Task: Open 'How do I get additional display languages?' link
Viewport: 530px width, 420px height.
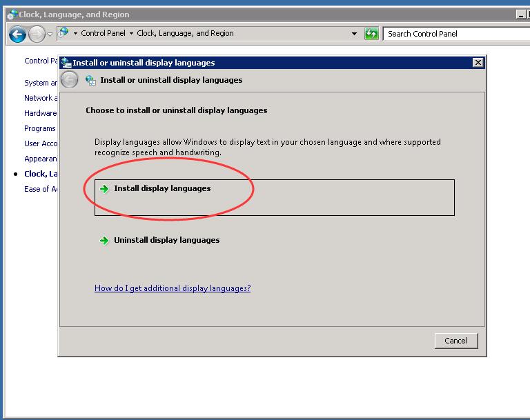Action: pyautogui.click(x=173, y=288)
